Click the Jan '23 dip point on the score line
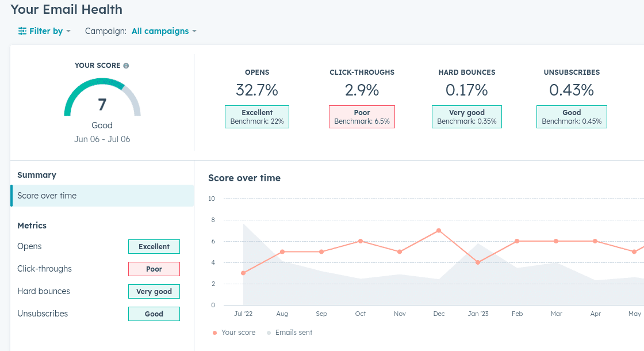The width and height of the screenshot is (644, 351). tap(478, 262)
